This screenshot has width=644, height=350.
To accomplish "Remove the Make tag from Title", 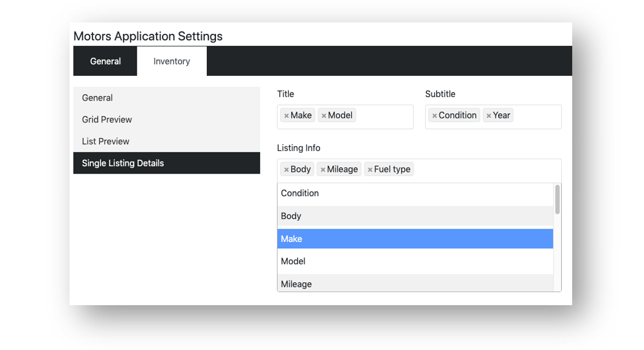I will click(286, 116).
